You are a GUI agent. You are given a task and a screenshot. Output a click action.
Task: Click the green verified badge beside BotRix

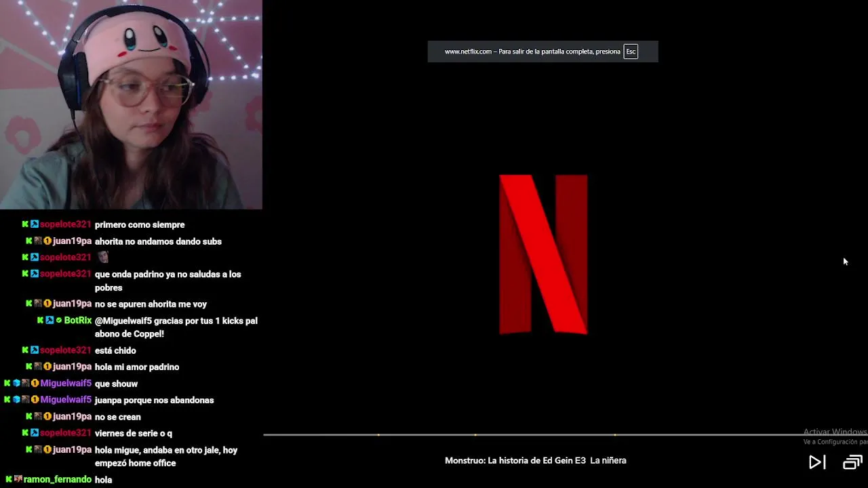pos(59,321)
